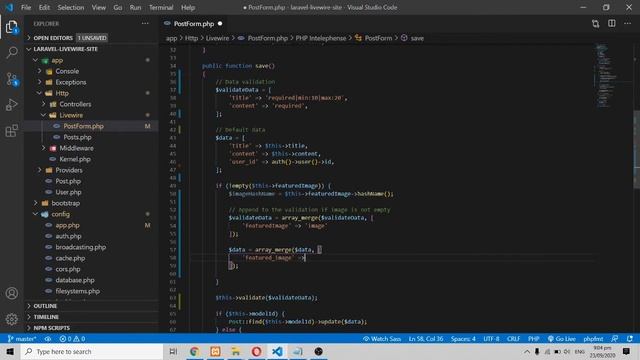This screenshot has width=640, height=360.
Task: Open Task View in the taskbar
Action: (x=173, y=351)
